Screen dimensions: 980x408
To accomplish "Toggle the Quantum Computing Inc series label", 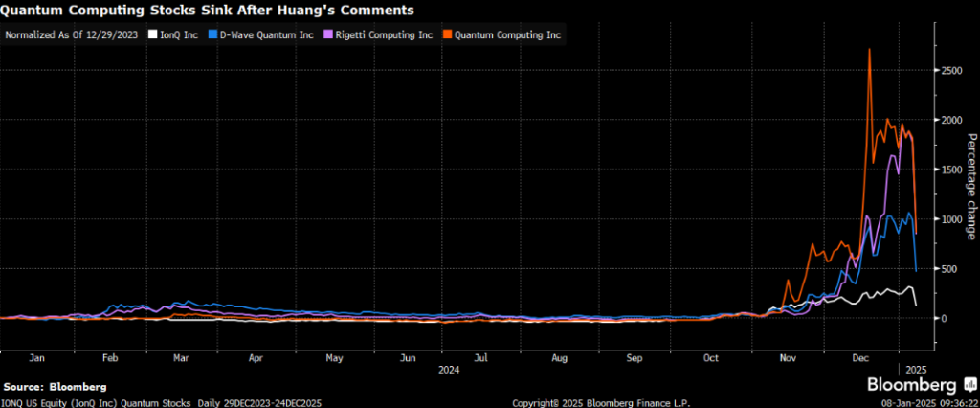I will point(508,35).
